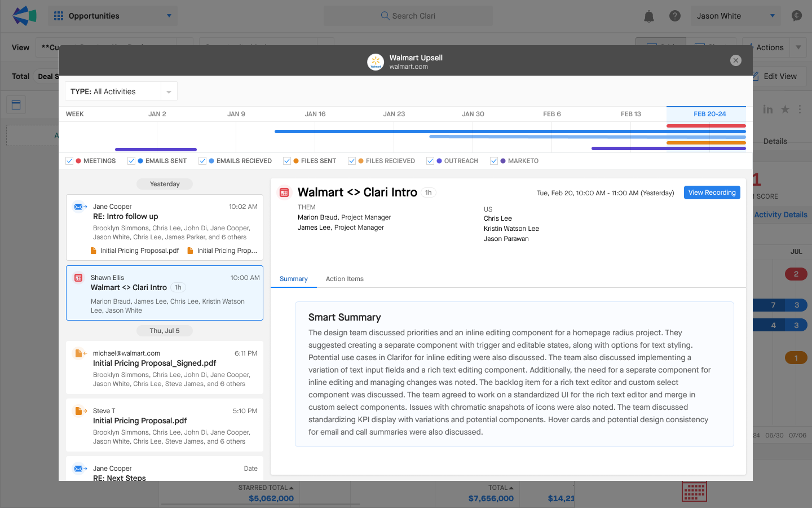Select the Summary tab

click(x=294, y=279)
